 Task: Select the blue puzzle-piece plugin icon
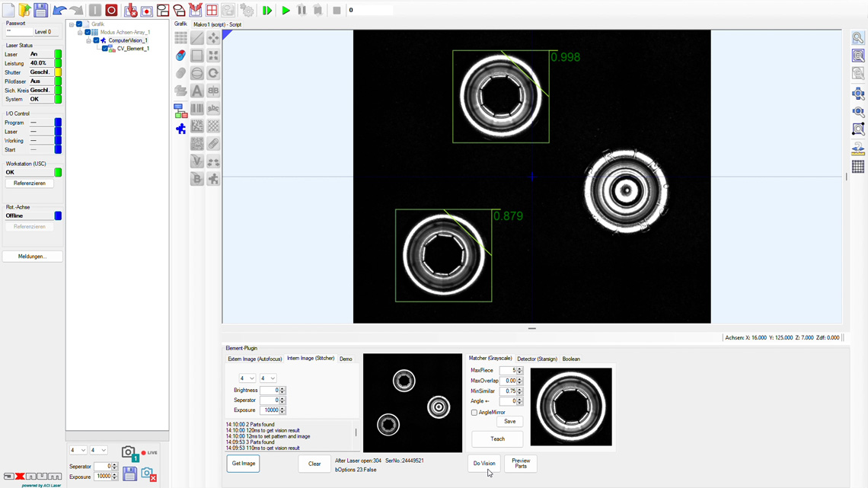click(180, 129)
